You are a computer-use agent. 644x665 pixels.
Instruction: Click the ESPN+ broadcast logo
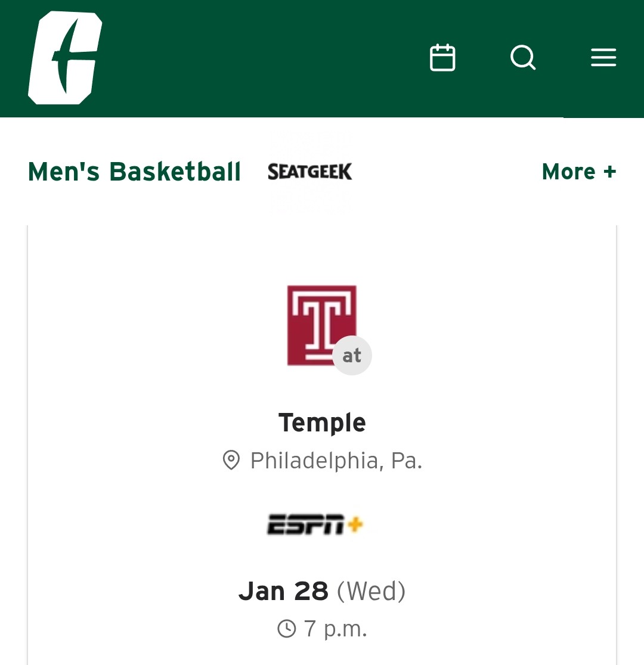point(315,525)
